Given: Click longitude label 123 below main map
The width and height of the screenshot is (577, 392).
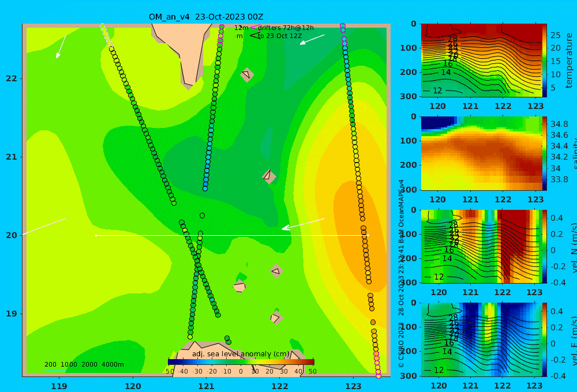Looking at the screenshot, I should click(353, 386).
